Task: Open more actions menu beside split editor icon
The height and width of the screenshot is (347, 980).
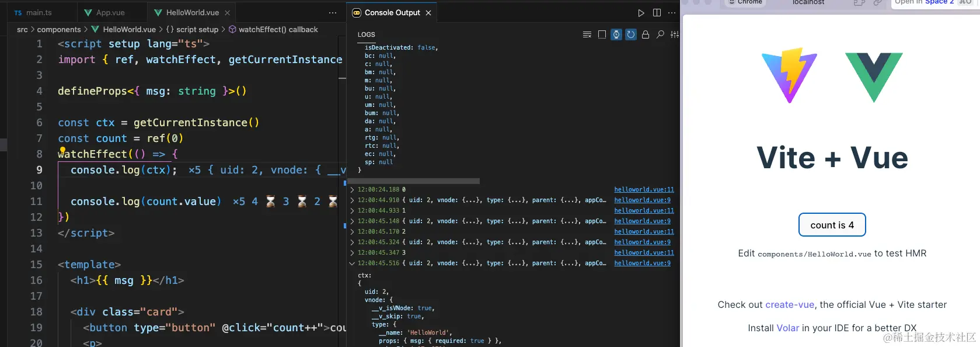Action: 672,13
